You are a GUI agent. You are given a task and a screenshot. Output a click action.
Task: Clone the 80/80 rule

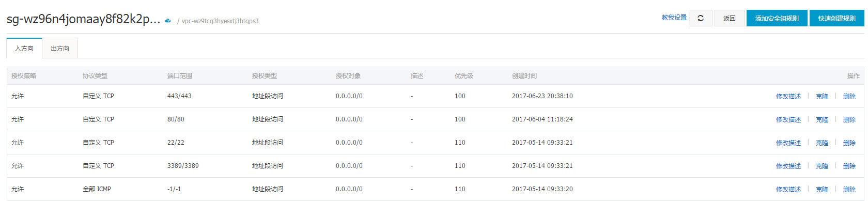[x=822, y=120]
